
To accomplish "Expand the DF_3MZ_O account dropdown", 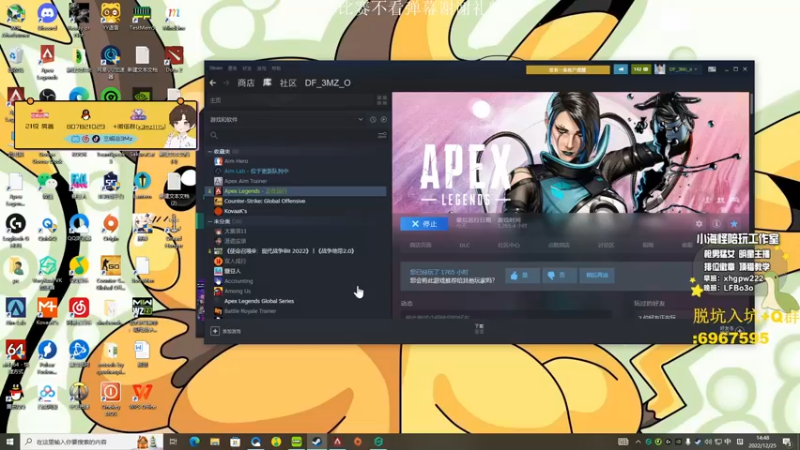I will (683, 69).
